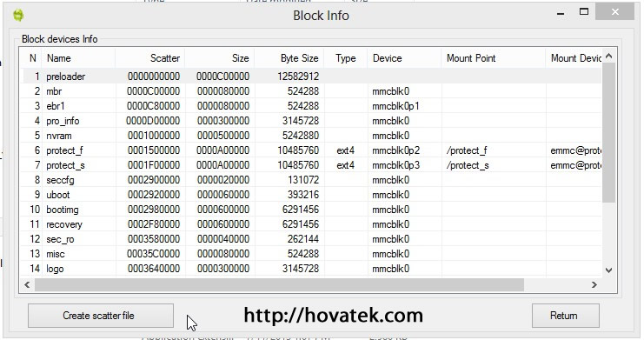Click the N column header
This screenshot has width=644, height=340.
click(x=32, y=58)
